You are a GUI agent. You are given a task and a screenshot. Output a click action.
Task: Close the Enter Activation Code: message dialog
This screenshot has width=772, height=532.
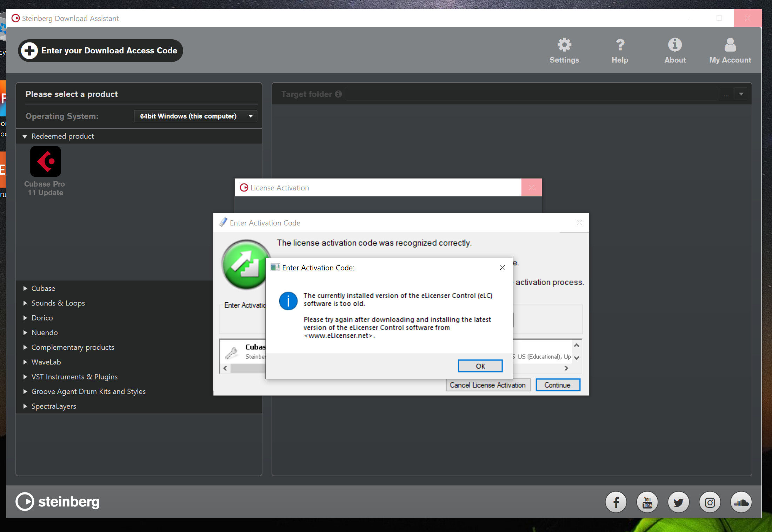click(x=503, y=268)
